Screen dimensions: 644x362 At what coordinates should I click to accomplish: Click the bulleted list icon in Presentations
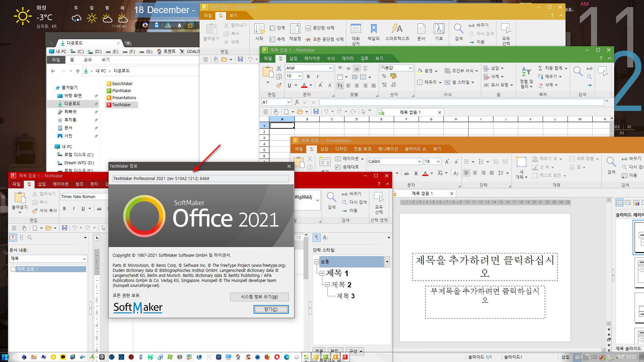click(467, 162)
